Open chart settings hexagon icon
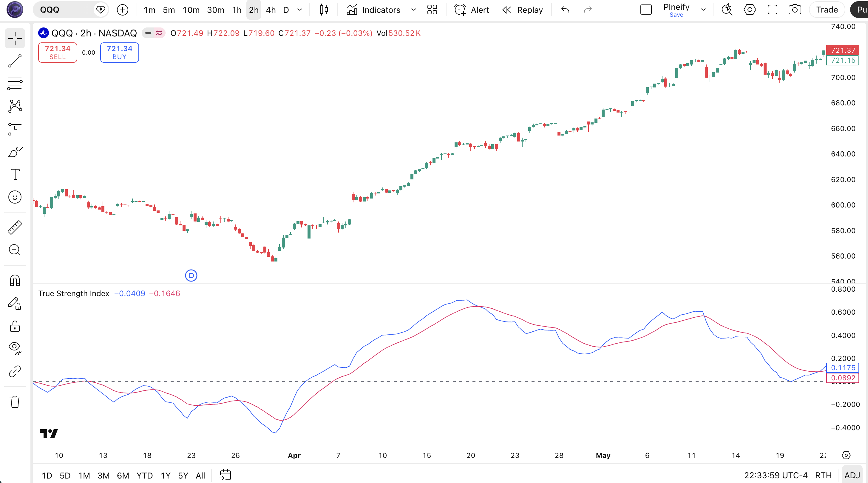Screen dimensions: 868x483 click(749, 10)
